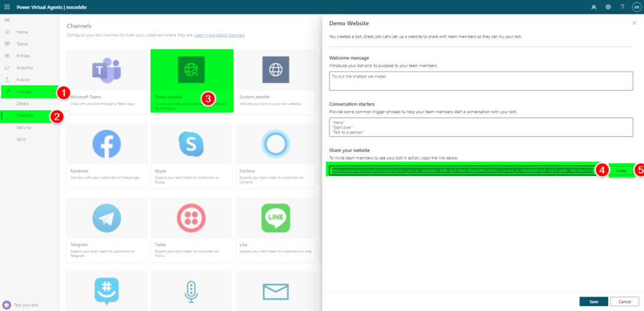Open the bot agent icon in header
Viewport: 644px width, 311px height.
pyautogui.click(x=594, y=7)
